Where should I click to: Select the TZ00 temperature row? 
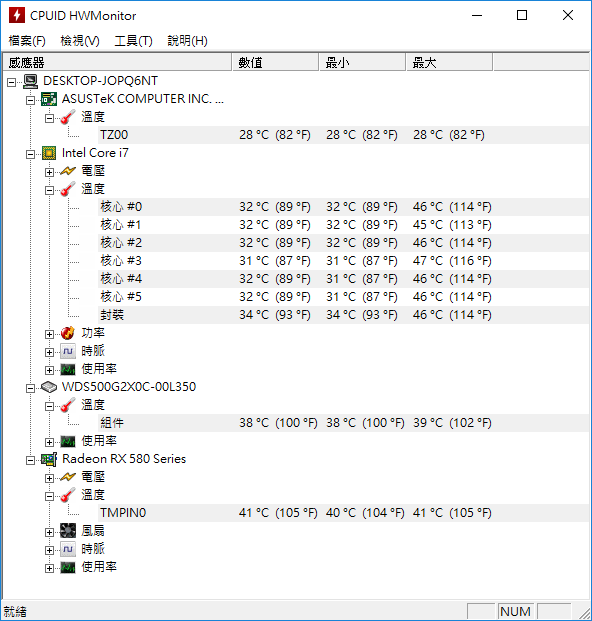344,135
